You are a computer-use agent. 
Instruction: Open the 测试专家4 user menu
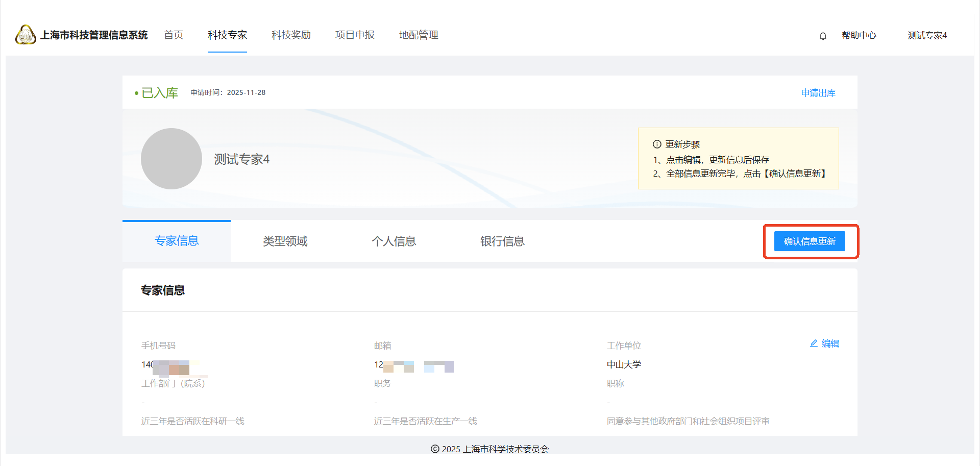pyautogui.click(x=927, y=35)
